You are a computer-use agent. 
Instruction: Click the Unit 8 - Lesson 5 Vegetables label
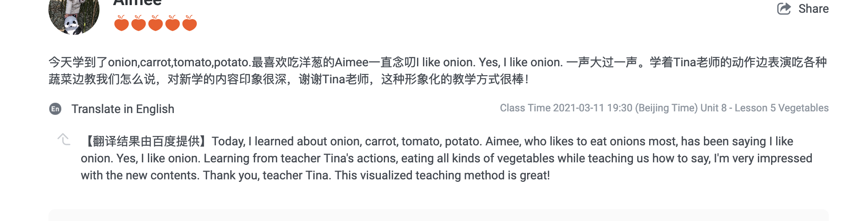(x=764, y=108)
